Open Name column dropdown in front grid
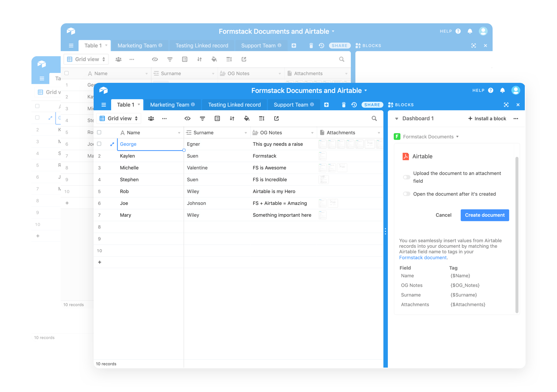The height and width of the screenshot is (392, 557). click(179, 133)
